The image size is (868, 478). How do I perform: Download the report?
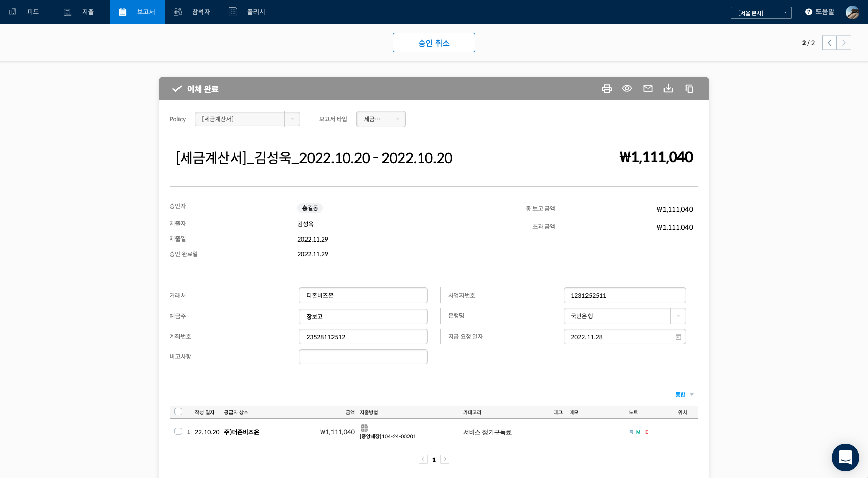point(668,89)
